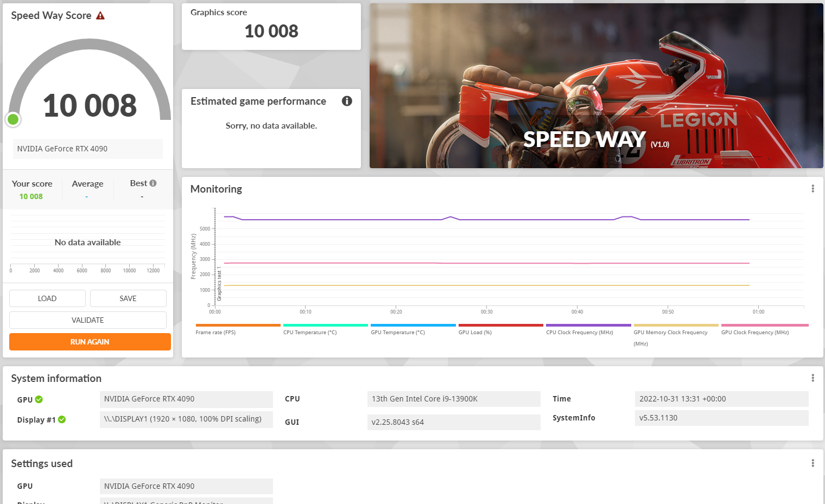Open the Estimated game performance info icon
Viewport: 825px width, 504px height.
click(x=347, y=101)
